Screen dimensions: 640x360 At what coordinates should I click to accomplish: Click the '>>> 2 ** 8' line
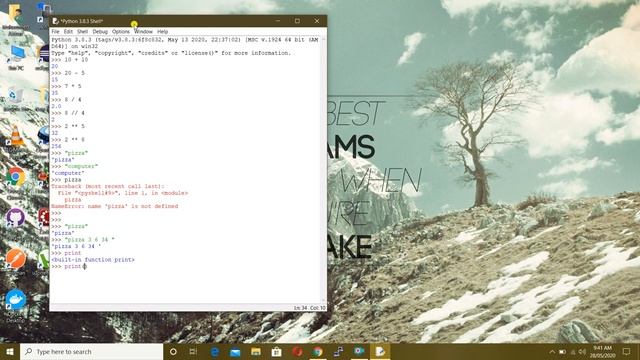click(68, 140)
